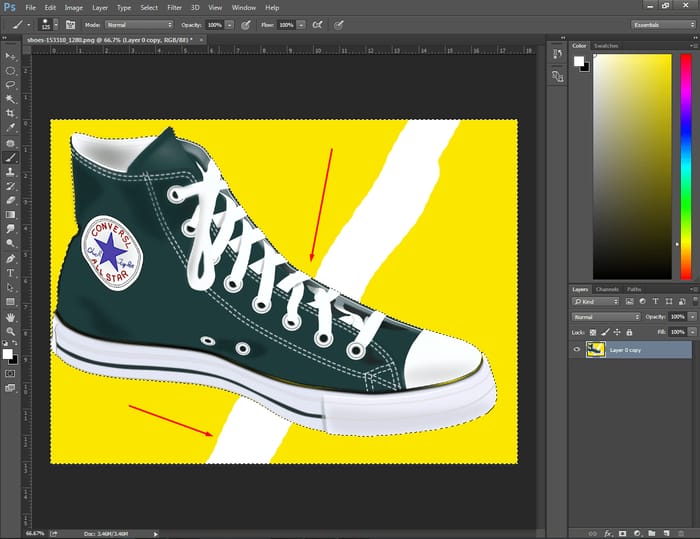
Task: Select the Dodge tool
Action: coord(10,243)
